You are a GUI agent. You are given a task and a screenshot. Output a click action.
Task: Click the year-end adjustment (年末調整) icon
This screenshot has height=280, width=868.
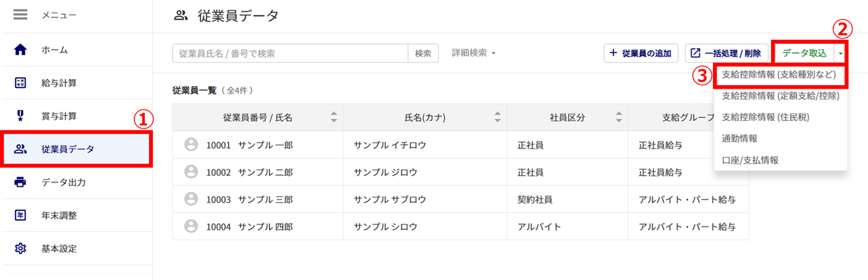20,215
